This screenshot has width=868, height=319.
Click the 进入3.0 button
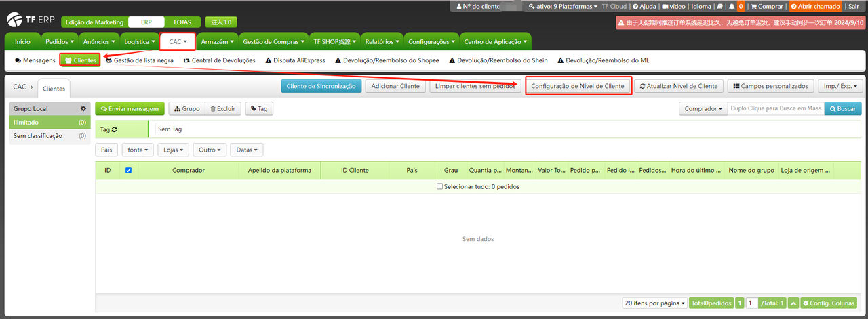pyautogui.click(x=221, y=22)
